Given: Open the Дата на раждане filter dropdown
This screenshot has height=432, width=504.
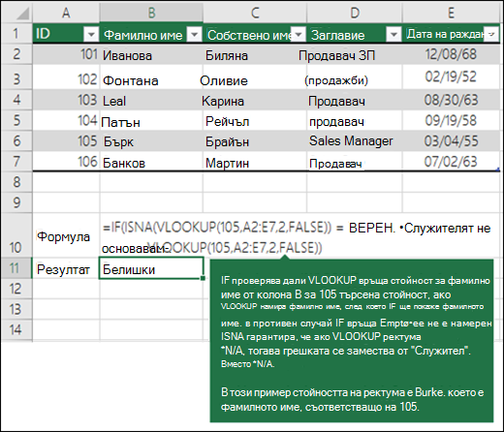Looking at the screenshot, I should (491, 33).
